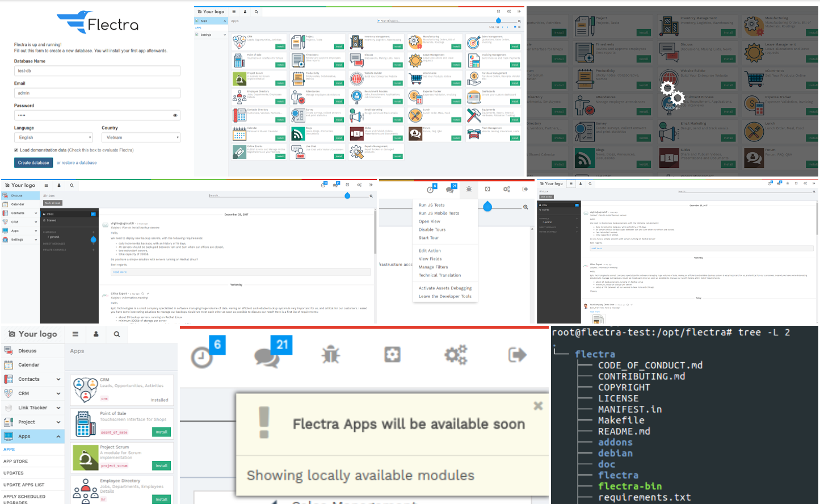Click the Manufacturing gear icon in the top apps grid
This screenshot has width=820, height=504.
pos(415,41)
